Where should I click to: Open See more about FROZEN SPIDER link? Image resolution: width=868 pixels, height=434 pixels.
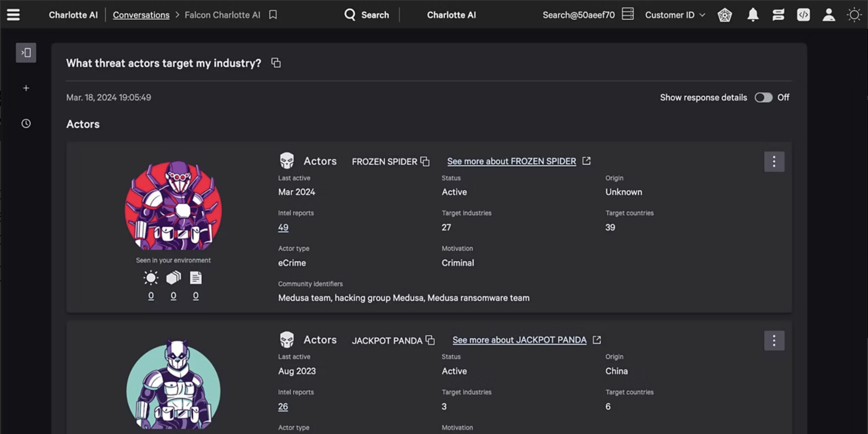(x=511, y=161)
